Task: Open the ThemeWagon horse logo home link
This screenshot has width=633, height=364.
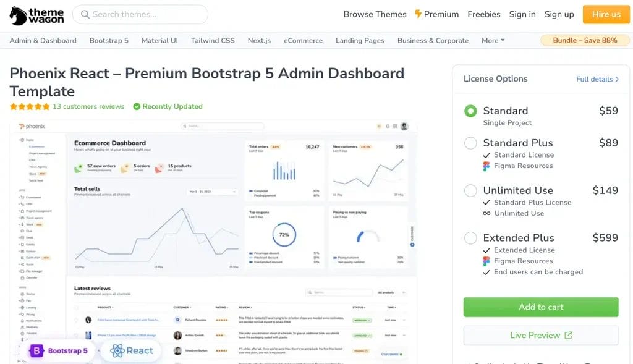Action: pos(36,15)
